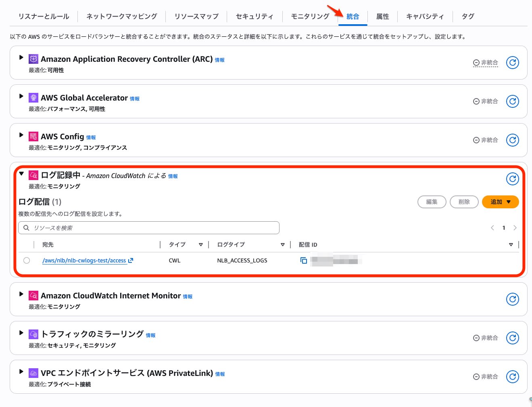Refresh the AWS Config integration status
The width and height of the screenshot is (532, 407).
click(512, 140)
